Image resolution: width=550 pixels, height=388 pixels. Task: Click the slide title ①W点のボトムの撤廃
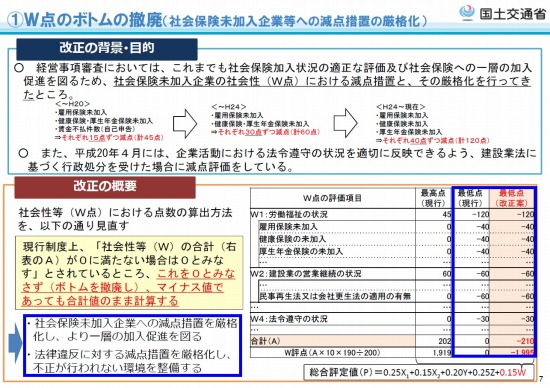click(x=85, y=20)
